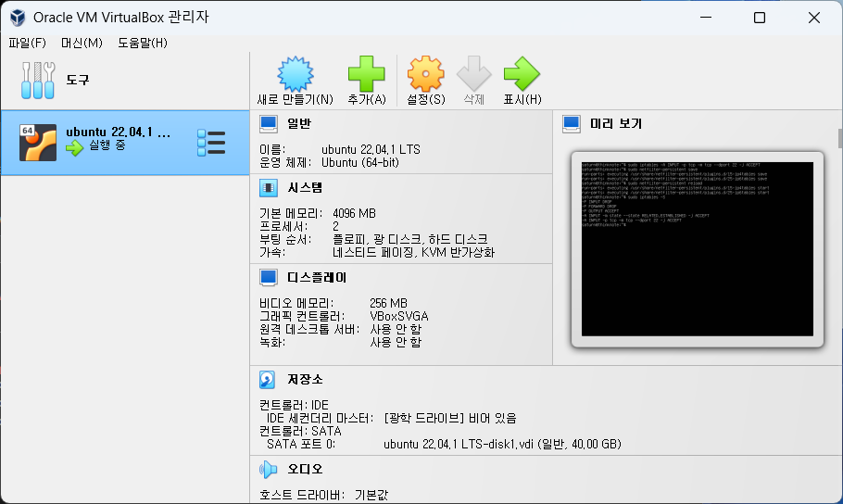Click the OS value Ubuntu (64-bit)
This screenshot has height=504, width=843.
point(360,162)
